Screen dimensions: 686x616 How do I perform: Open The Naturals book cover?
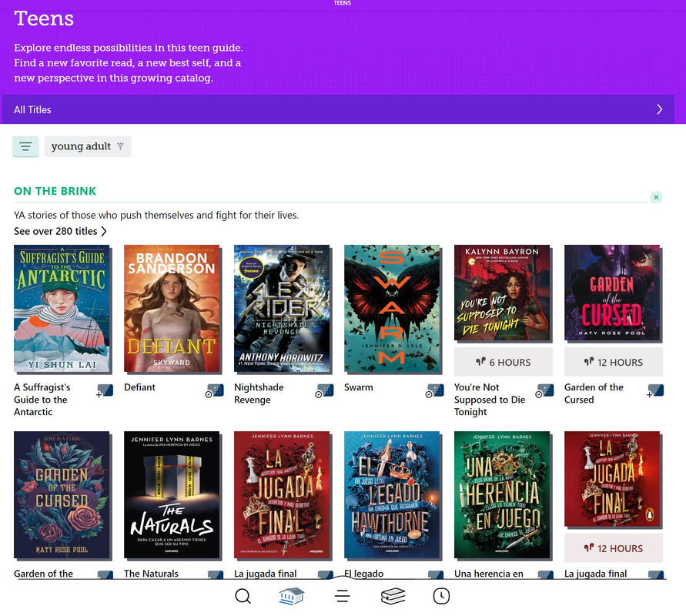pyautogui.click(x=172, y=495)
